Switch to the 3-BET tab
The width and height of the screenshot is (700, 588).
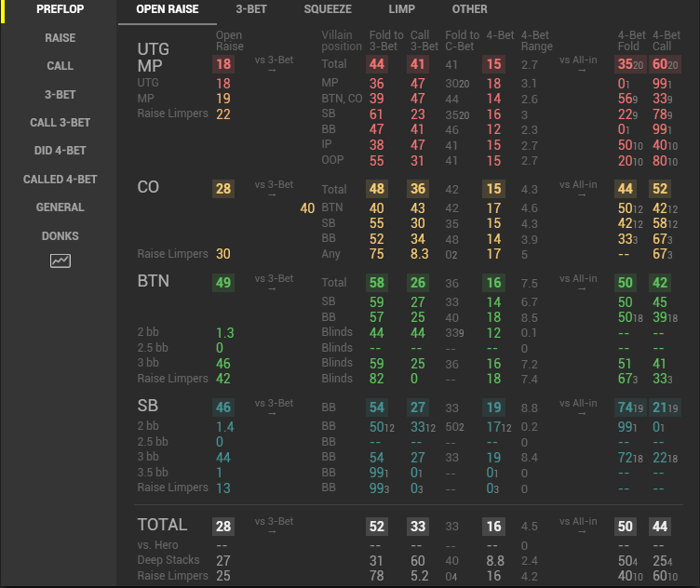click(251, 9)
